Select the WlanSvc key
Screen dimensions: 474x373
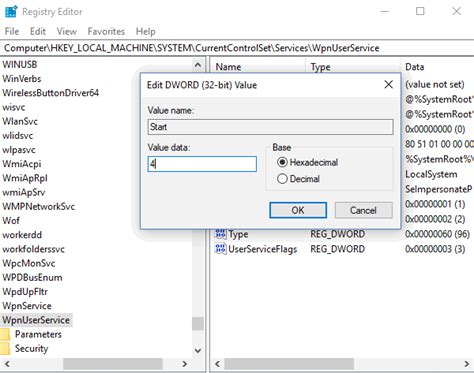point(20,121)
